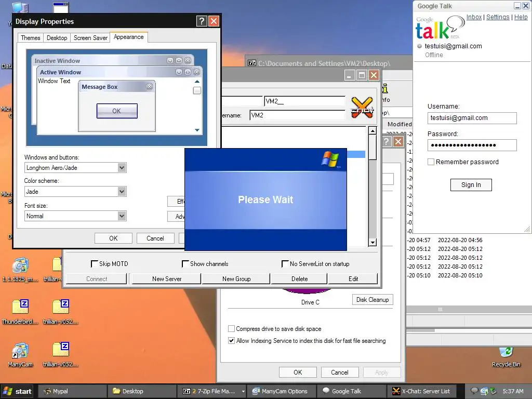Tick Remember password in Google Talk
The image size is (532, 399).
(x=431, y=162)
